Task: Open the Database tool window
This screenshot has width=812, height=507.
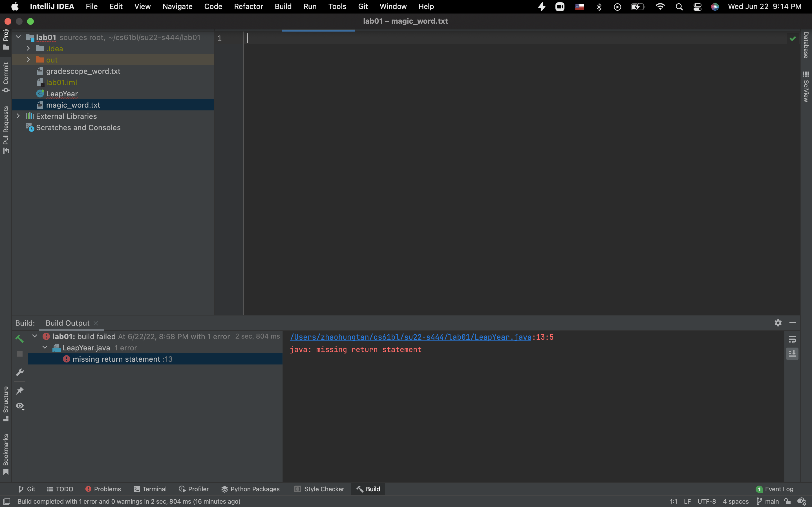Action: [806, 45]
